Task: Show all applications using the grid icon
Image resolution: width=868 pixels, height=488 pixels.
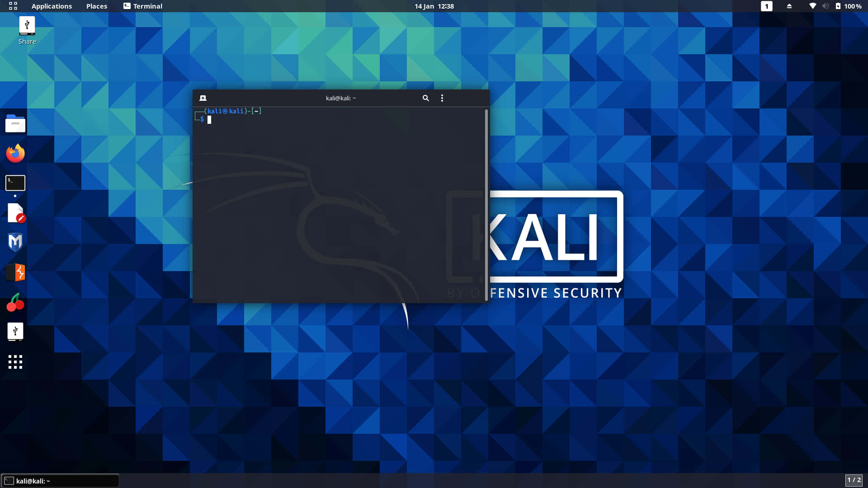Action: [x=15, y=362]
